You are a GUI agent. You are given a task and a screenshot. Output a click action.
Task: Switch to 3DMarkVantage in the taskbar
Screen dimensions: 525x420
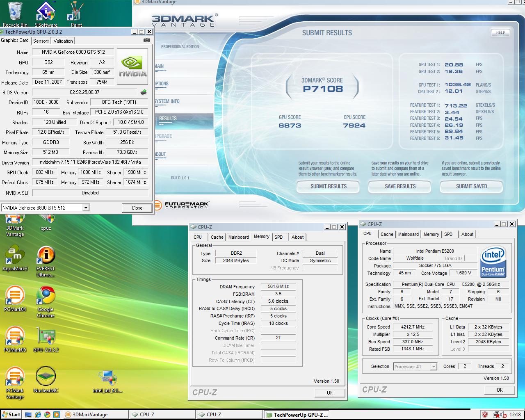pos(96,415)
